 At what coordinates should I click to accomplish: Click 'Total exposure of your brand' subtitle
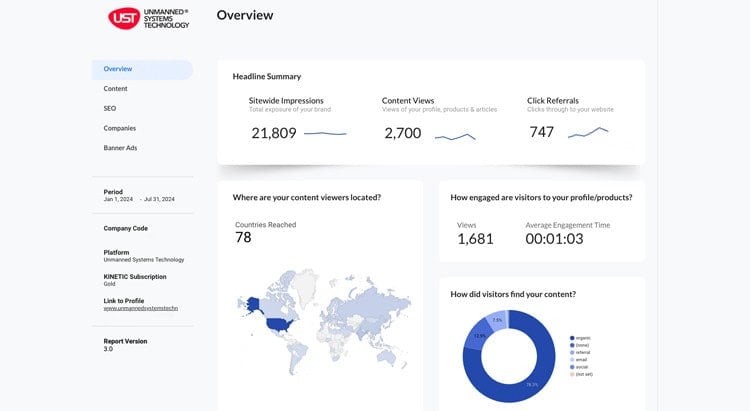290,110
